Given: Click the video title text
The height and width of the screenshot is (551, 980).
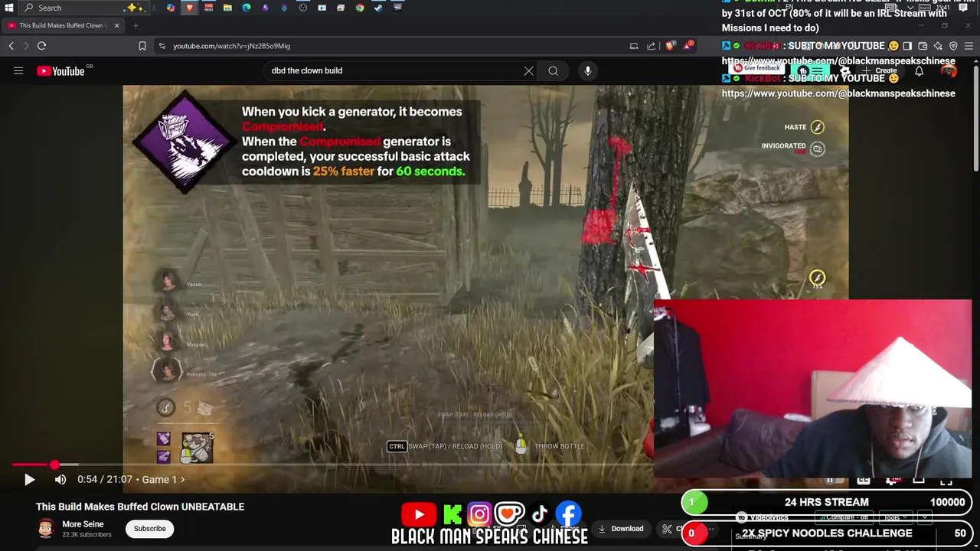Looking at the screenshot, I should click(x=140, y=507).
